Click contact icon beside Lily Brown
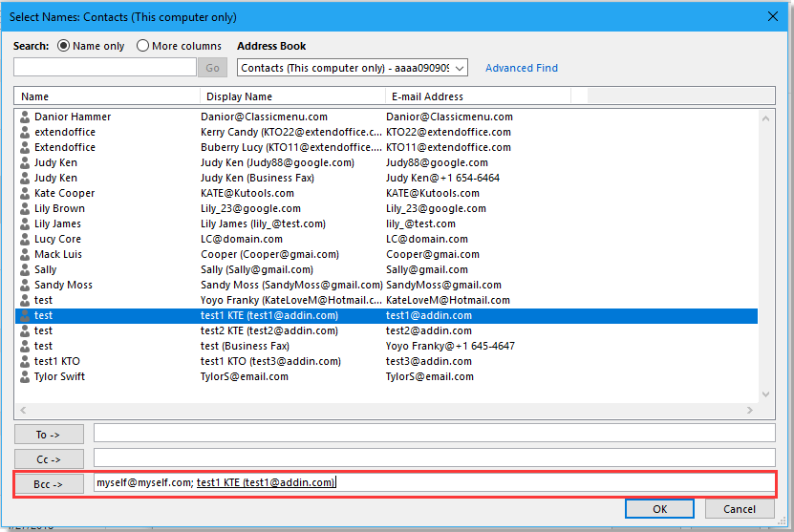 click(x=25, y=208)
